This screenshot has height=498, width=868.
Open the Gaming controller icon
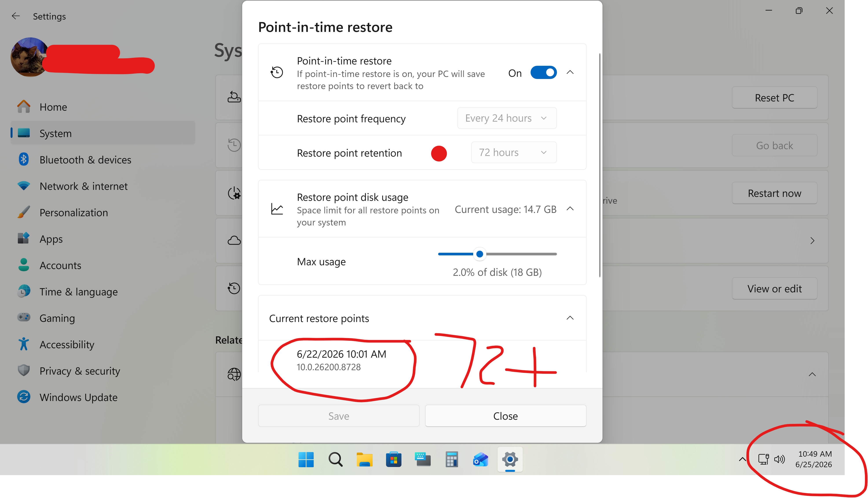coord(24,317)
